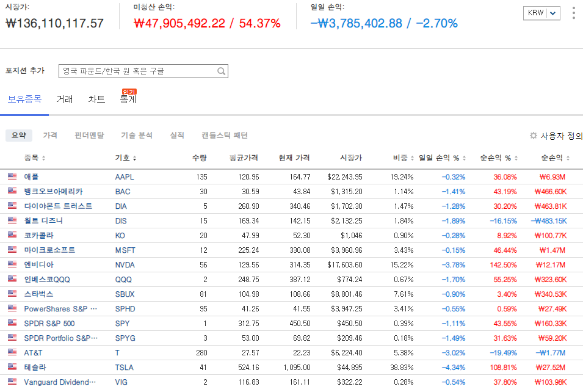Open the 다이아몬드 트러스트 link
This screenshot has width=583, height=392.
(58, 206)
